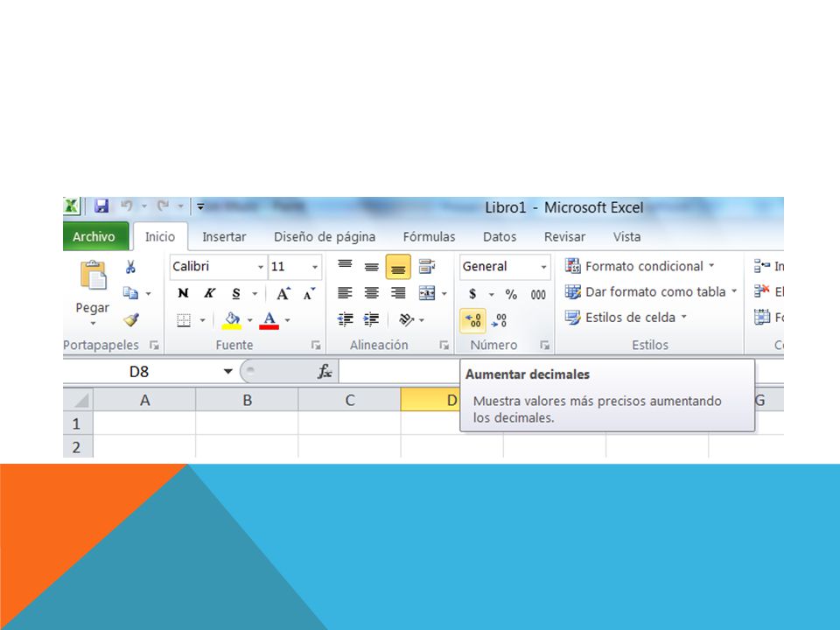This screenshot has width=840, height=630.
Task: Open the Name Box dropdown arrow
Action: pyautogui.click(x=227, y=371)
